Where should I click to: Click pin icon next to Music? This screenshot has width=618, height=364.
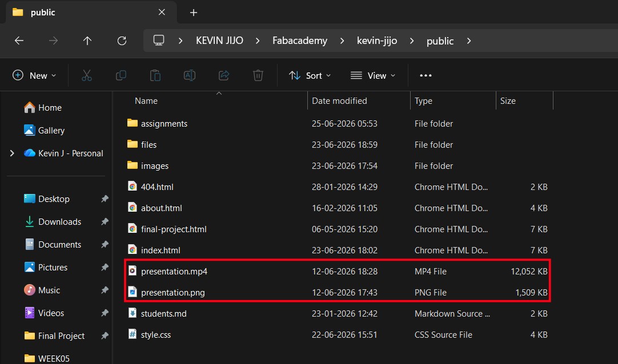pos(105,290)
